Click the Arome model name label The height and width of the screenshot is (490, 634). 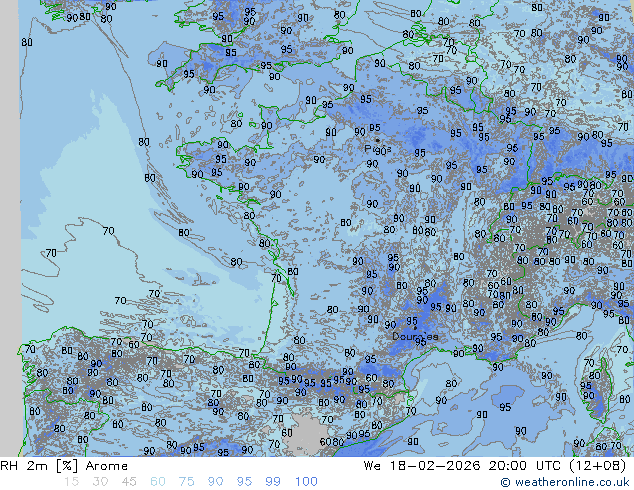click(x=107, y=466)
